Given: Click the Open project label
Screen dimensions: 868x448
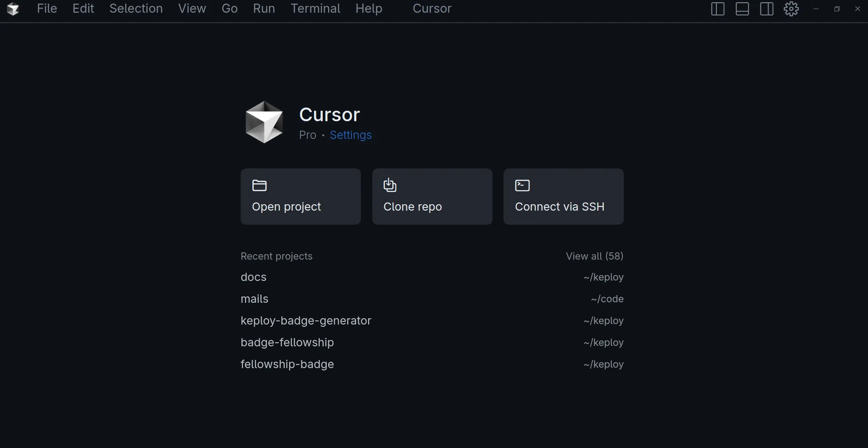Looking at the screenshot, I should (286, 207).
